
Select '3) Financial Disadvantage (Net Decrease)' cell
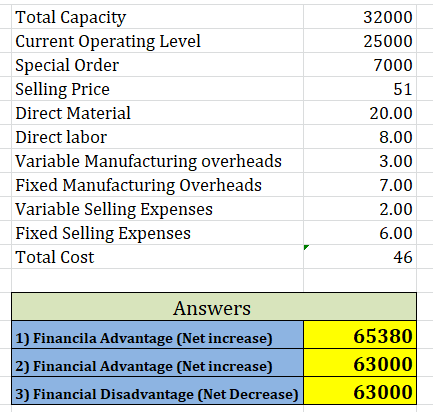[x=157, y=391]
